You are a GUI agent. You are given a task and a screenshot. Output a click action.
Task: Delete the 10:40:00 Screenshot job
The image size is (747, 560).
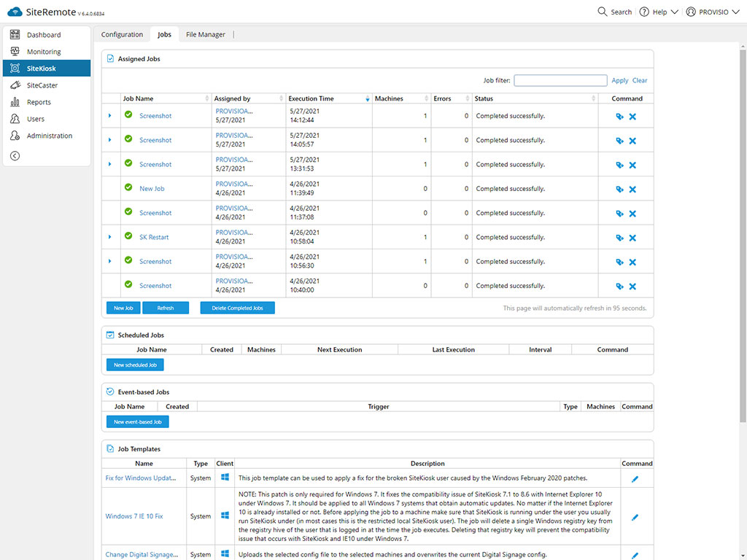coord(632,286)
